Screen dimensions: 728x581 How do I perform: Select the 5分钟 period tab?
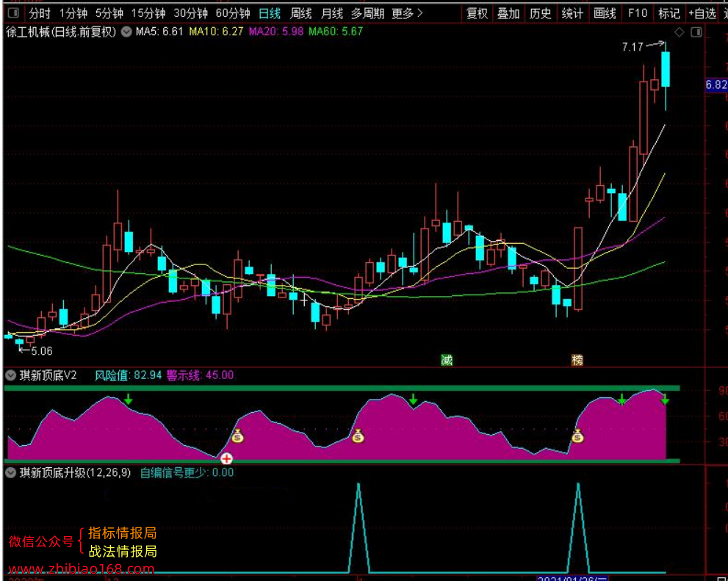coord(109,13)
